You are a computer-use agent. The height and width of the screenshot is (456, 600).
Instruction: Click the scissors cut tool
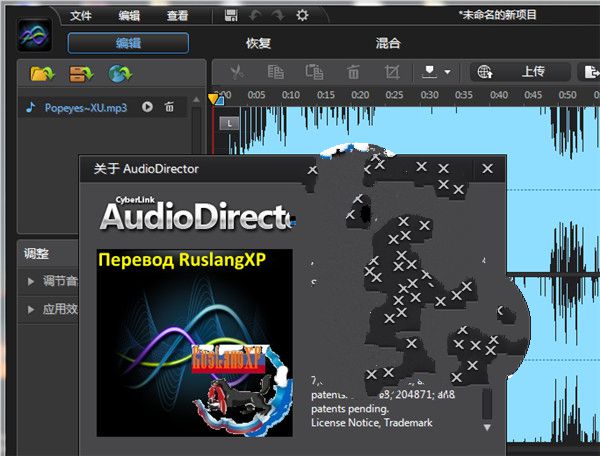pos(237,72)
